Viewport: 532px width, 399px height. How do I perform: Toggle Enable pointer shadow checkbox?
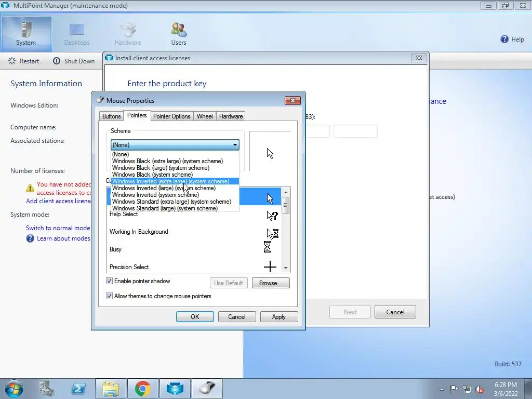tap(109, 281)
